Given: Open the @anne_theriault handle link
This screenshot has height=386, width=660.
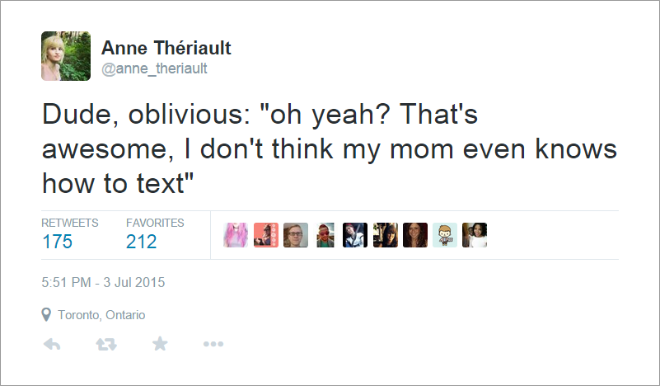Looking at the screenshot, I should (x=154, y=68).
